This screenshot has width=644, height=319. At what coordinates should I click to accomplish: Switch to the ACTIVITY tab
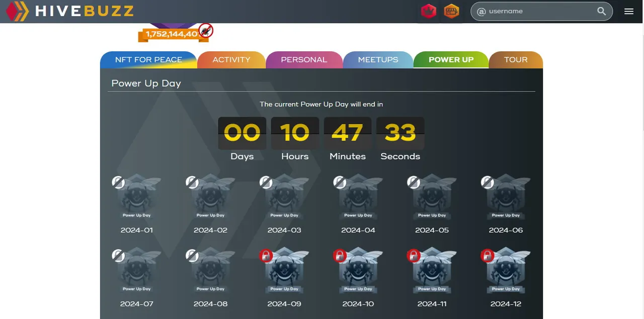(231, 59)
